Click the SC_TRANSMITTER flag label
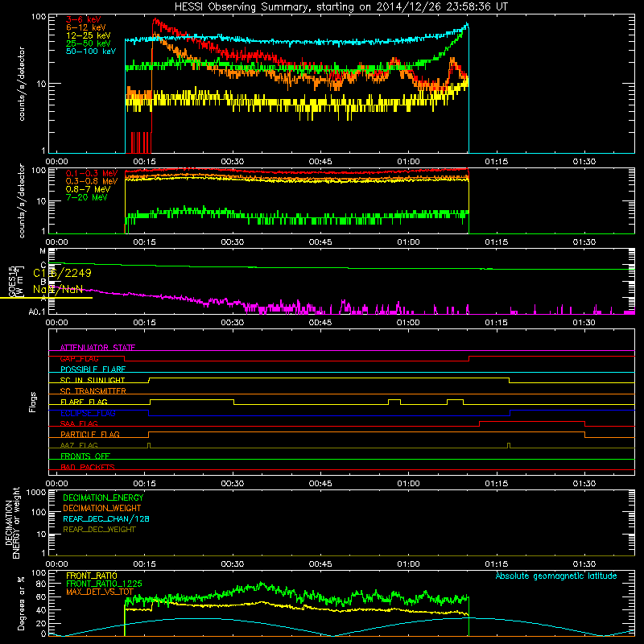 tap(93, 391)
